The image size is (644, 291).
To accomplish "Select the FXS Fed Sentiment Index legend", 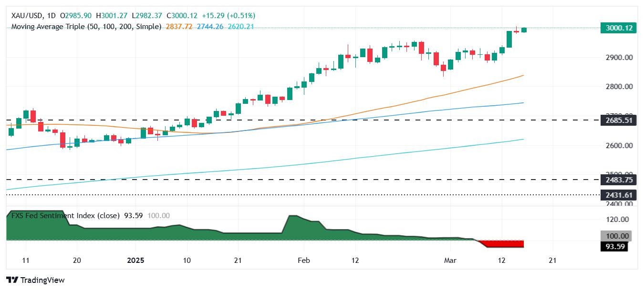I will pyautogui.click(x=66, y=216).
